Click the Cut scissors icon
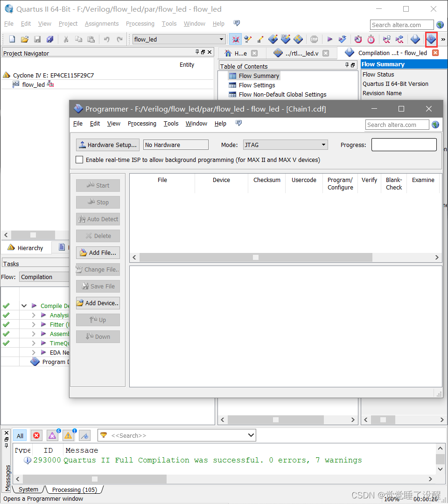 pyautogui.click(x=66, y=39)
